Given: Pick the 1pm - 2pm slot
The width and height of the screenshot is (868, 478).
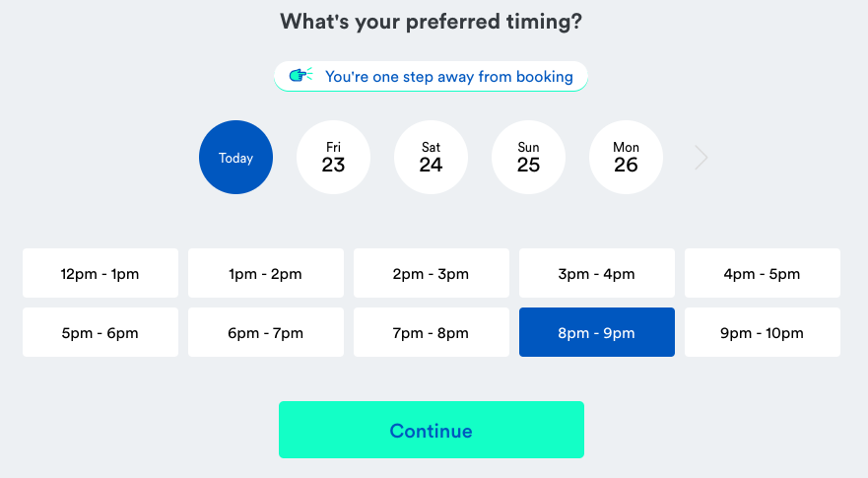Looking at the screenshot, I should click(266, 273).
